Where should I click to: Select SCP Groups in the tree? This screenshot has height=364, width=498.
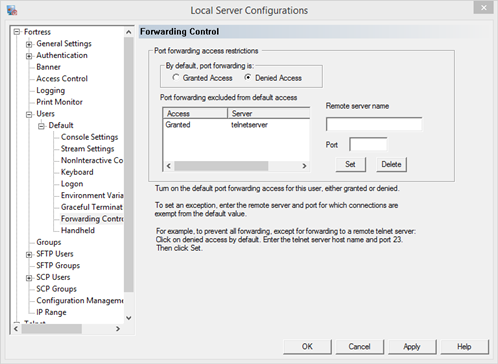56,289
